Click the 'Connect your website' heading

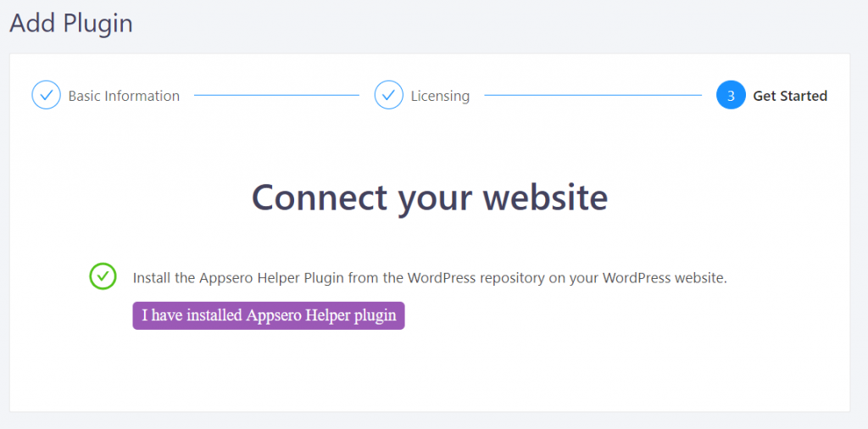point(430,197)
